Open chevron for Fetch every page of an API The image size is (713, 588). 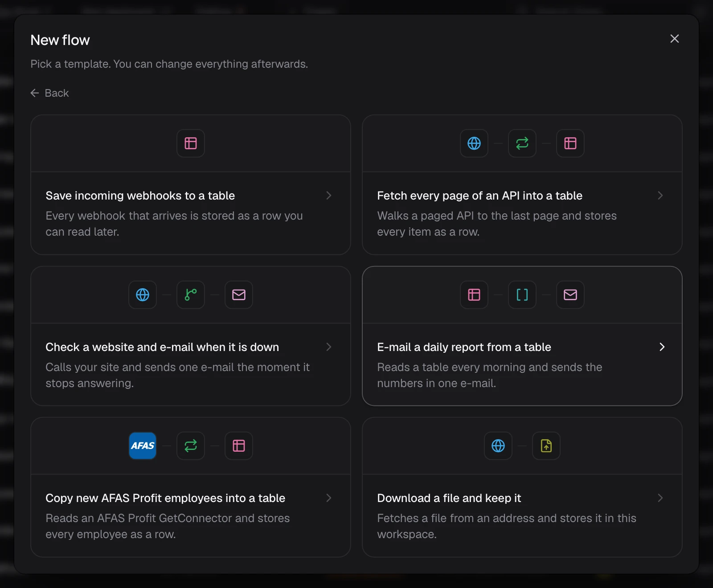coord(660,196)
